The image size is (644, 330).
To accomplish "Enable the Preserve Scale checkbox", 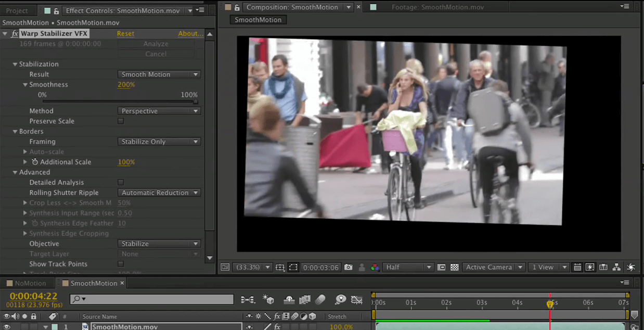I will pos(121,121).
